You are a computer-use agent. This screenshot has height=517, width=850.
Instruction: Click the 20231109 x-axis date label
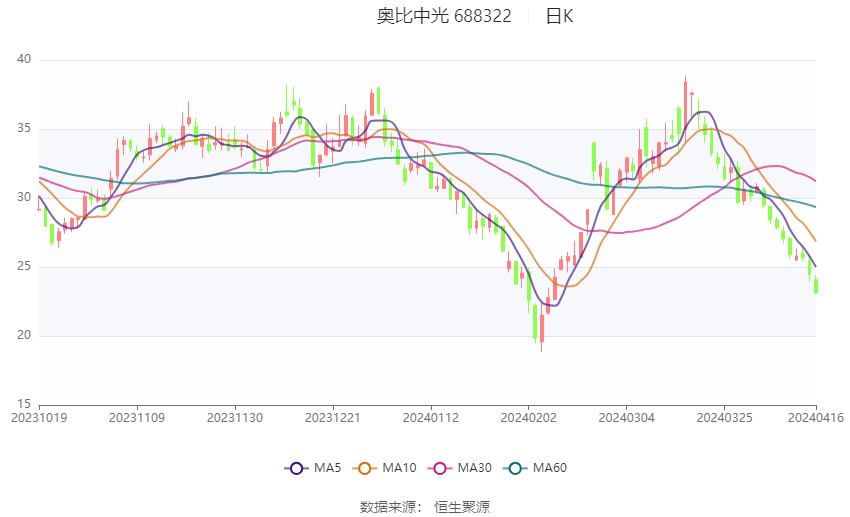click(137, 418)
